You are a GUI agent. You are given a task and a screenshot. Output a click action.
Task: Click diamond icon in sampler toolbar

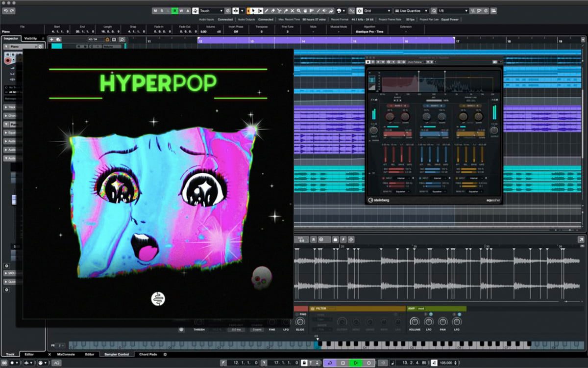click(351, 239)
